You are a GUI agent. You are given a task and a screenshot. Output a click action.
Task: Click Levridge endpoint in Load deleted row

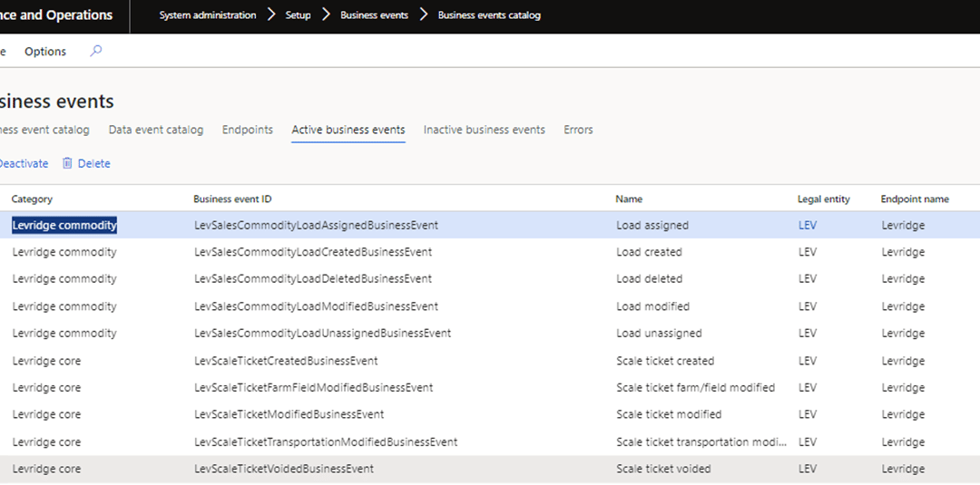903,278
